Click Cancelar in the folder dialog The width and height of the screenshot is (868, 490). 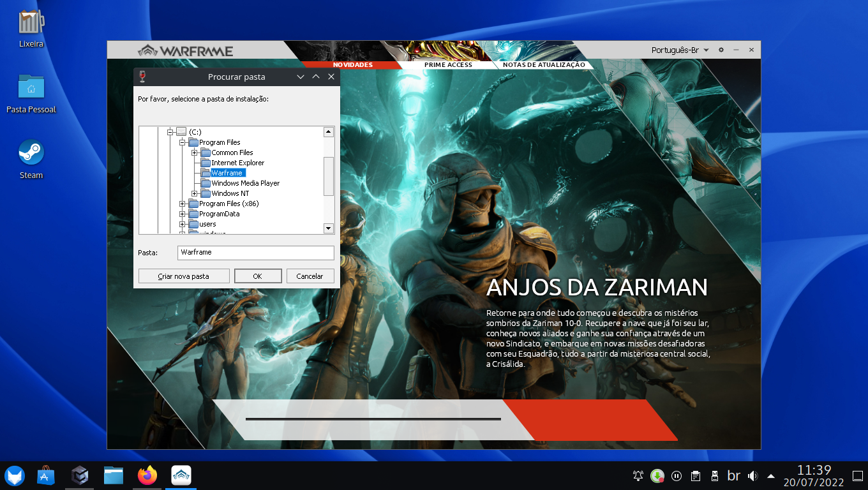point(310,276)
